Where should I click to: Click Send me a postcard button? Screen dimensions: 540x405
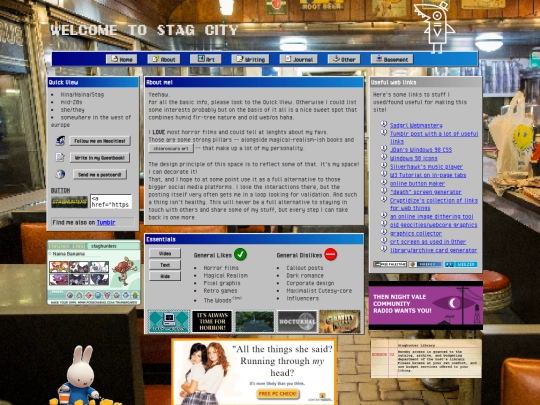100,175
